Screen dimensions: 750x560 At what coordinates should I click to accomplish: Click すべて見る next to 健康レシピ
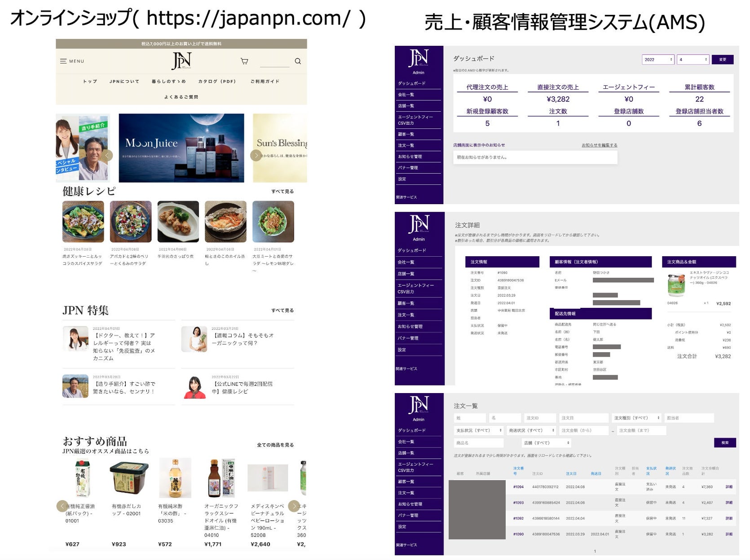(282, 192)
